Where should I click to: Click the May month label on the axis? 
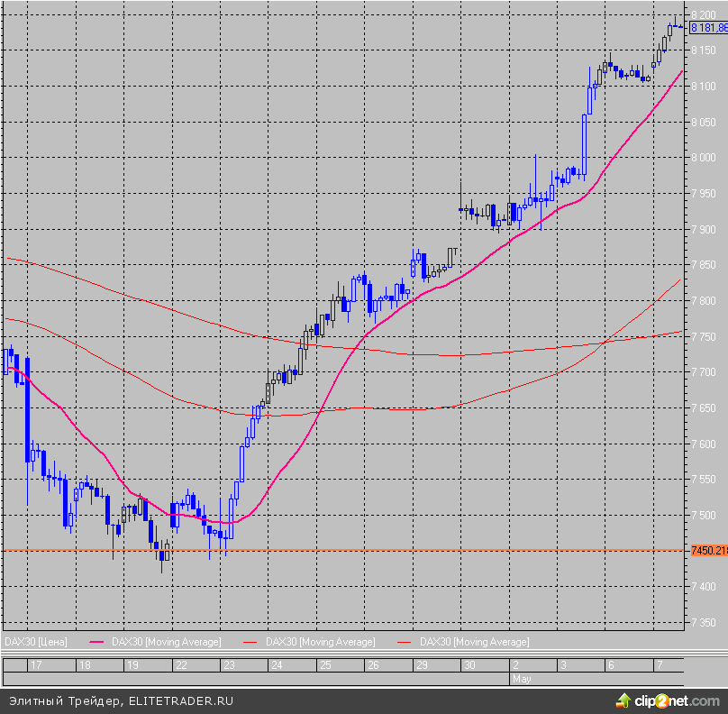pyautogui.click(x=522, y=676)
